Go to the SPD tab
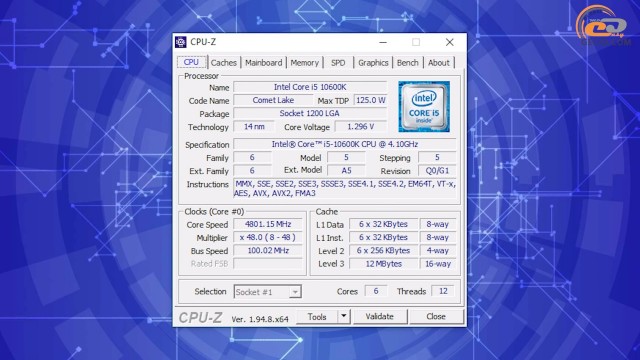The height and width of the screenshot is (360, 640). pos(338,63)
